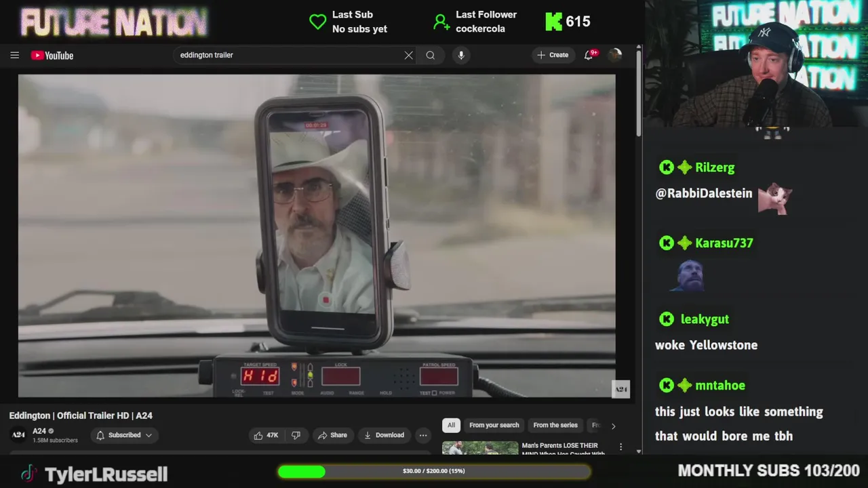The height and width of the screenshot is (488, 868).
Task: Open the A24 channel avatar
Action: point(18,434)
